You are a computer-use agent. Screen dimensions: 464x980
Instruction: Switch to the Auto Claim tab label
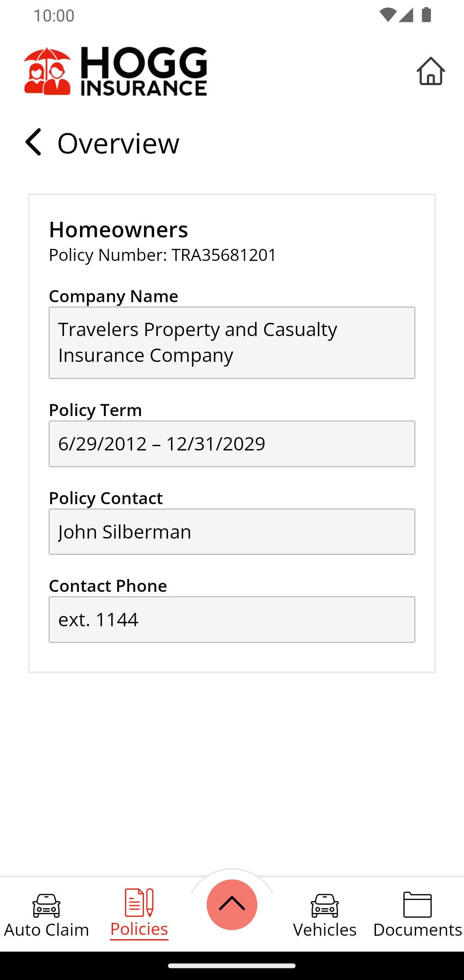click(x=46, y=930)
